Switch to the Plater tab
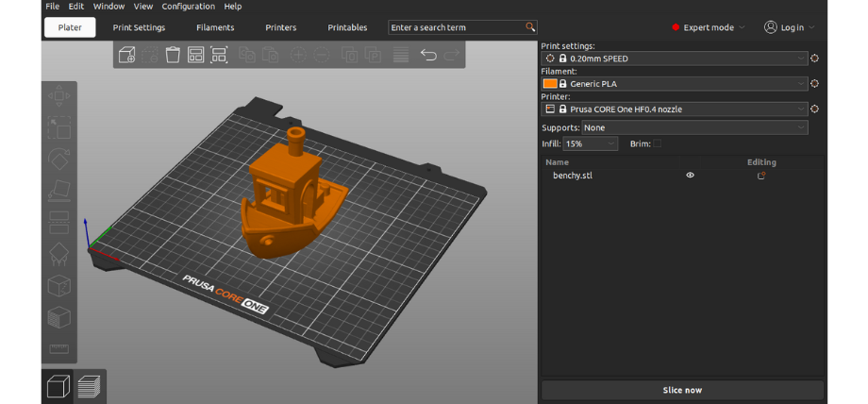This screenshot has height=404, width=868. tap(70, 27)
